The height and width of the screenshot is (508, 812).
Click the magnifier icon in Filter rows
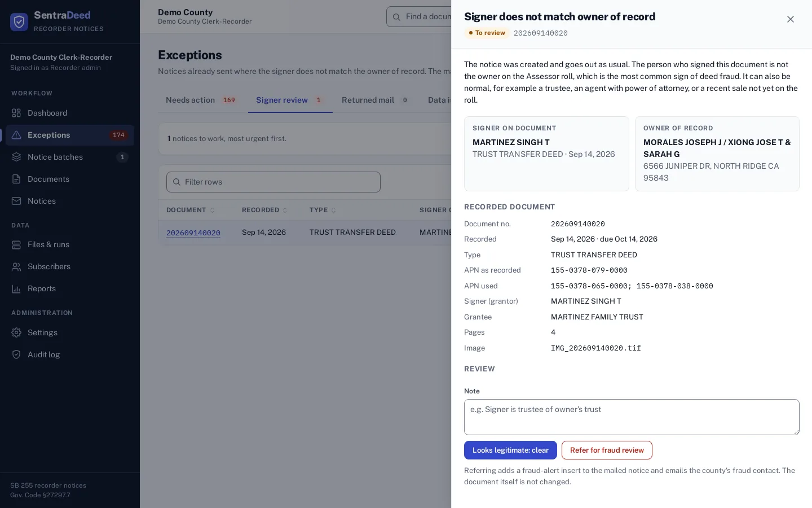pos(176,182)
